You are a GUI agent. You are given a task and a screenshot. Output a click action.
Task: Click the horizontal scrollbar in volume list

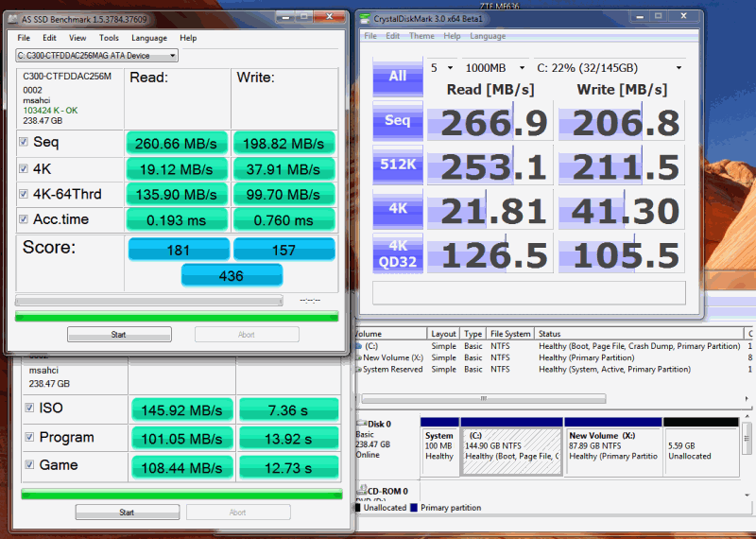click(484, 399)
